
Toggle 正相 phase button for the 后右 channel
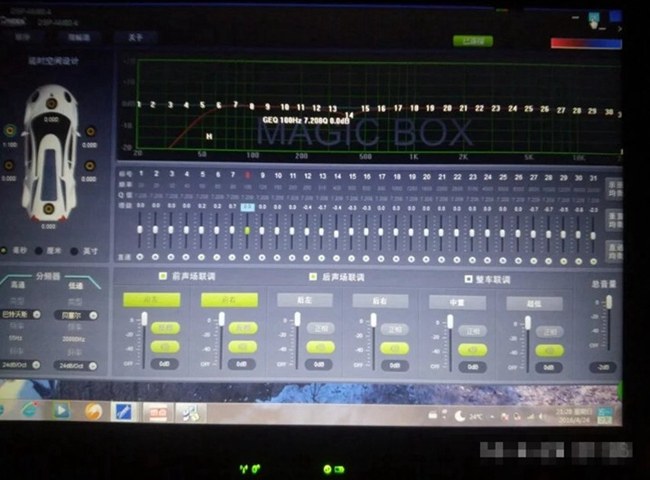pos(395,330)
